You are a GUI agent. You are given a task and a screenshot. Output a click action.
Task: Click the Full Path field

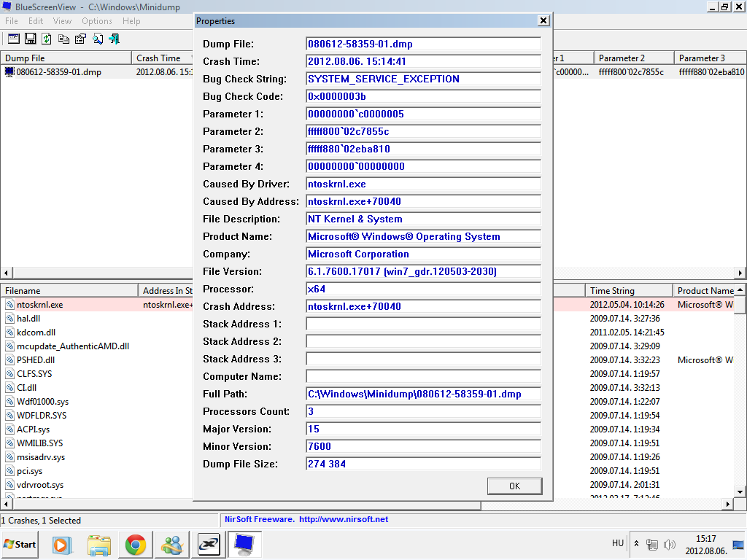click(424, 394)
